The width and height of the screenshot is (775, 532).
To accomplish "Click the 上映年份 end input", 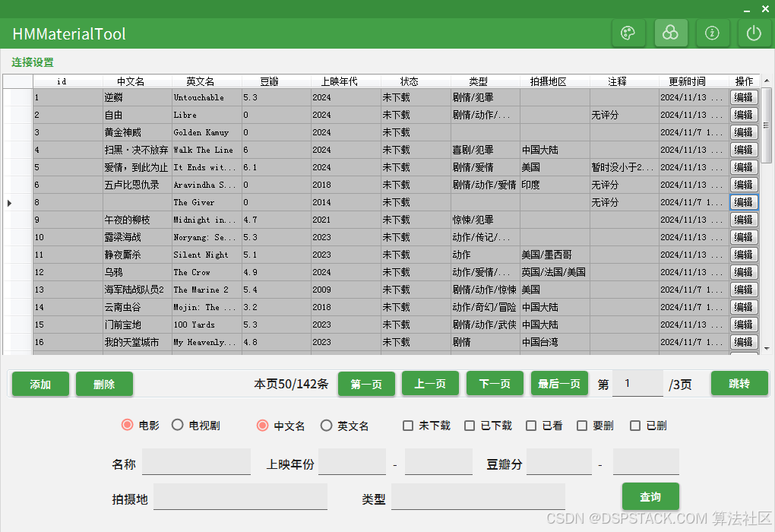I will point(438,462).
